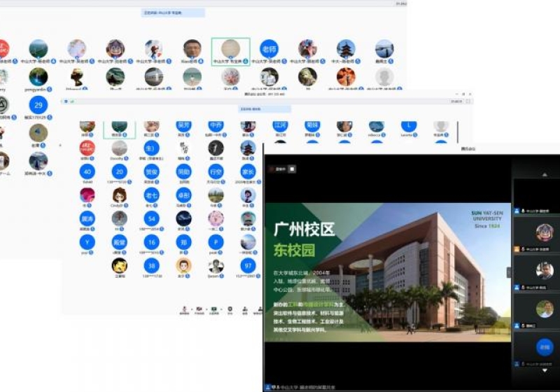Select the highlighted speaker tile in top window

click(x=230, y=49)
